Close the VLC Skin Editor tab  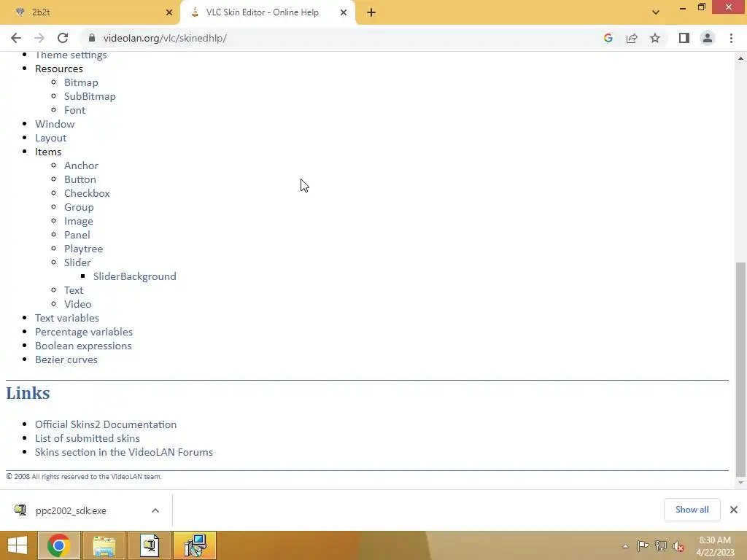click(x=344, y=13)
